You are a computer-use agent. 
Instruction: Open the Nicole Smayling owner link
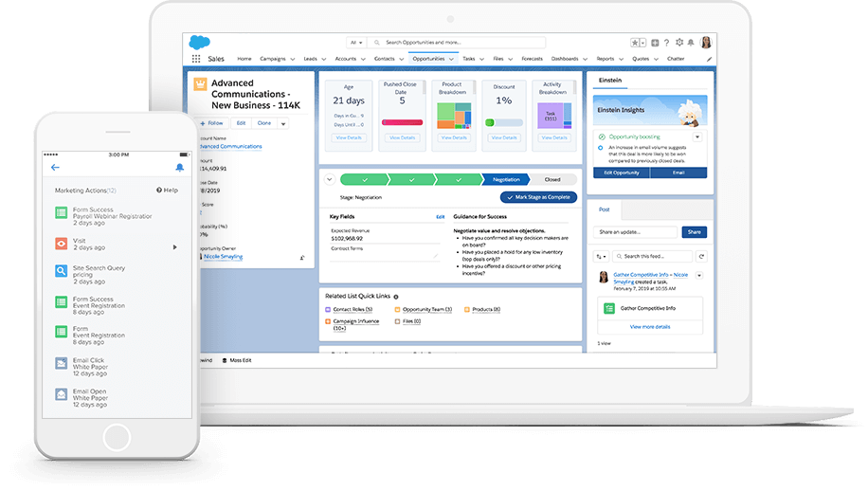pos(223,257)
